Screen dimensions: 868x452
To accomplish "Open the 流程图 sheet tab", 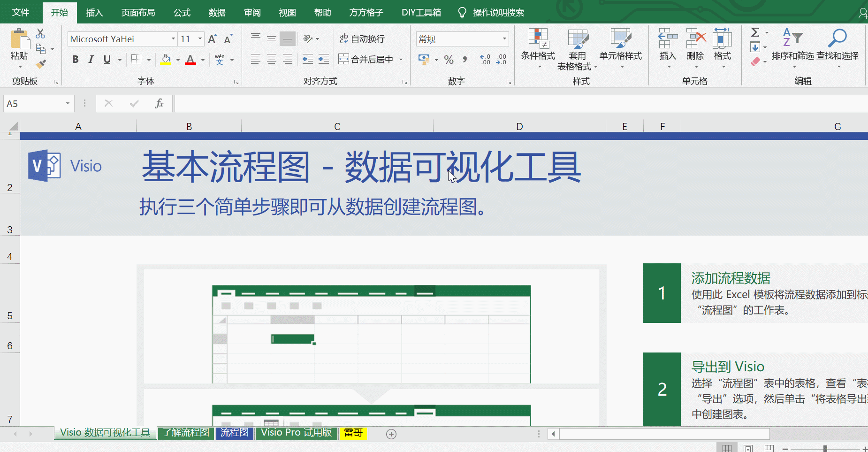I will 234,433.
